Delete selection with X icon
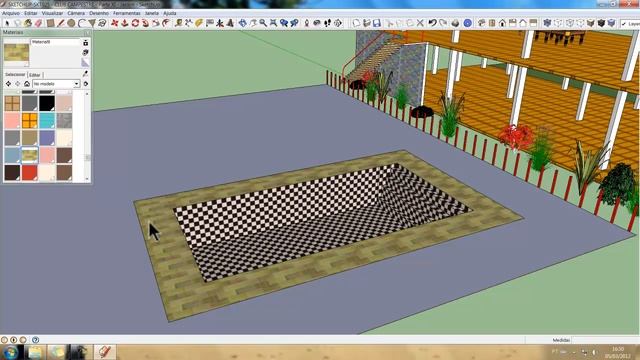 click(420, 23)
